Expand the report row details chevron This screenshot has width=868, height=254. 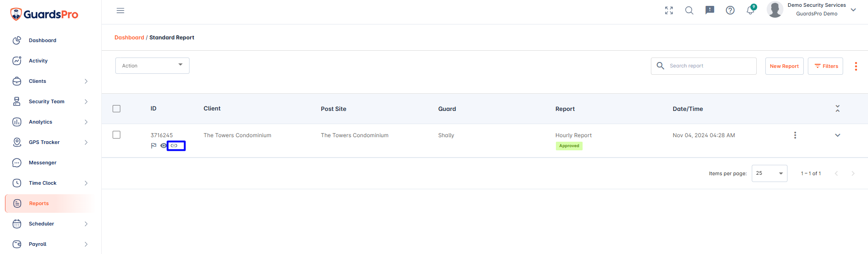tap(838, 135)
